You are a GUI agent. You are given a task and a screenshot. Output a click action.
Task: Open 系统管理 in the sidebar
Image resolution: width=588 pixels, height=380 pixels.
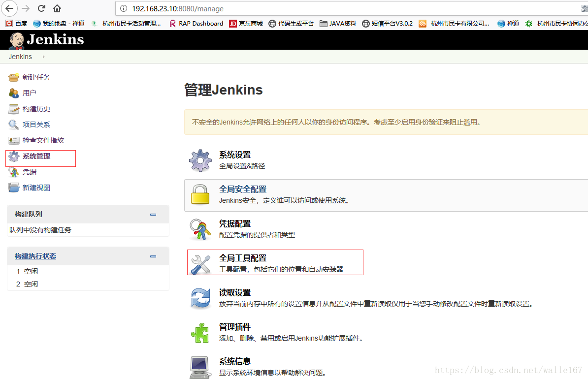point(36,156)
